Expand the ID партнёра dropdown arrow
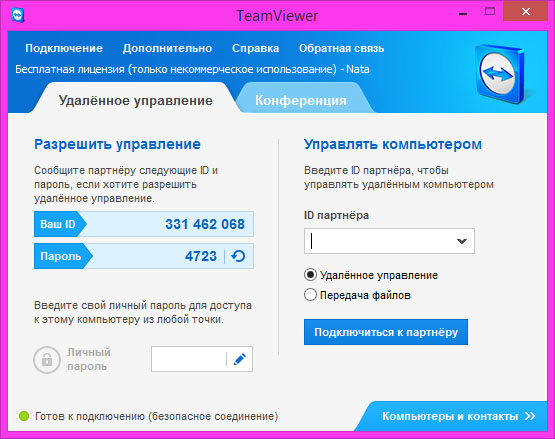 462,241
